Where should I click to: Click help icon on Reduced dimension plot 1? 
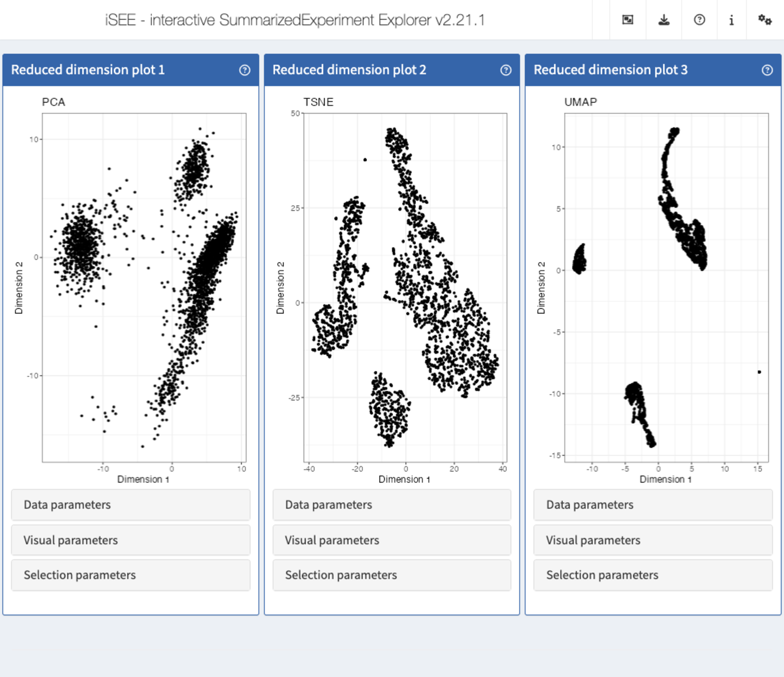pos(245,70)
